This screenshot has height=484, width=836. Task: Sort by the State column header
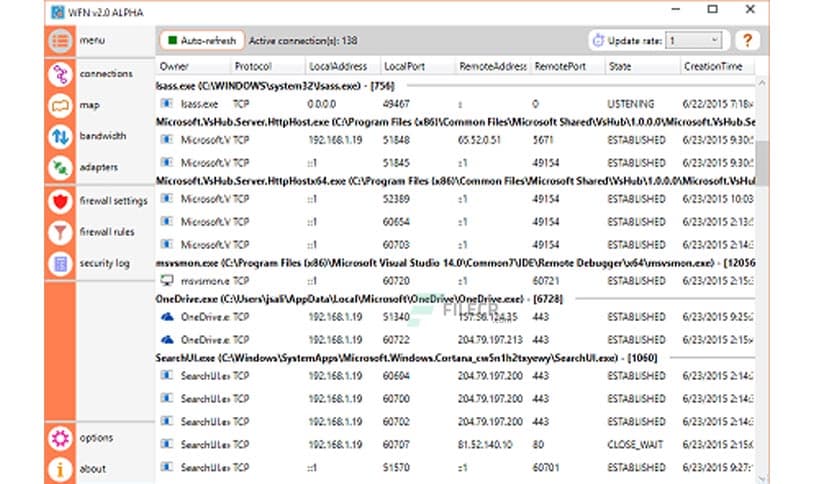642,67
